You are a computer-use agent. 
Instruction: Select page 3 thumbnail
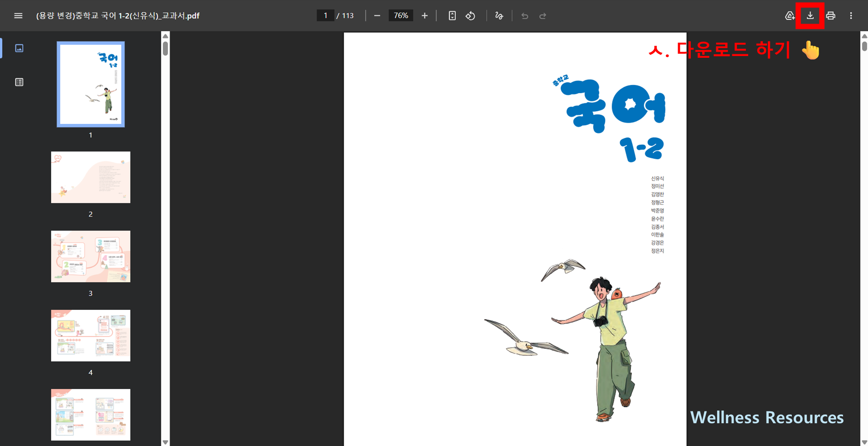point(91,256)
